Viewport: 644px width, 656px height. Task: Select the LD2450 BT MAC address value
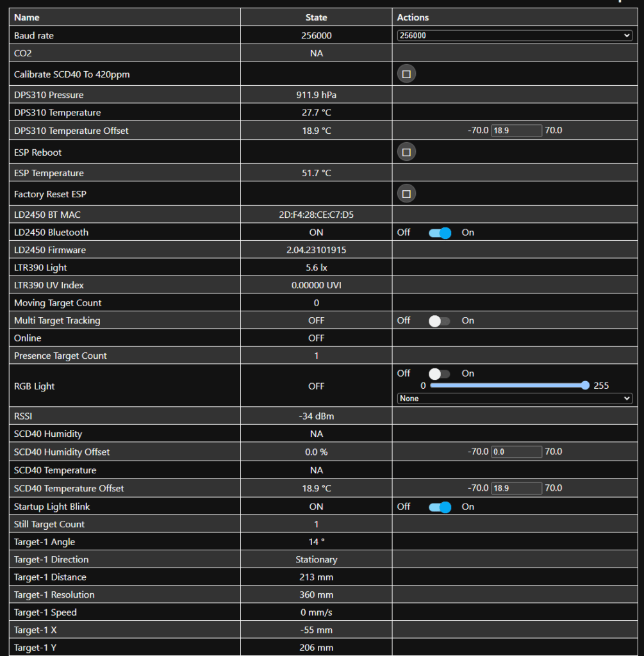(x=316, y=215)
